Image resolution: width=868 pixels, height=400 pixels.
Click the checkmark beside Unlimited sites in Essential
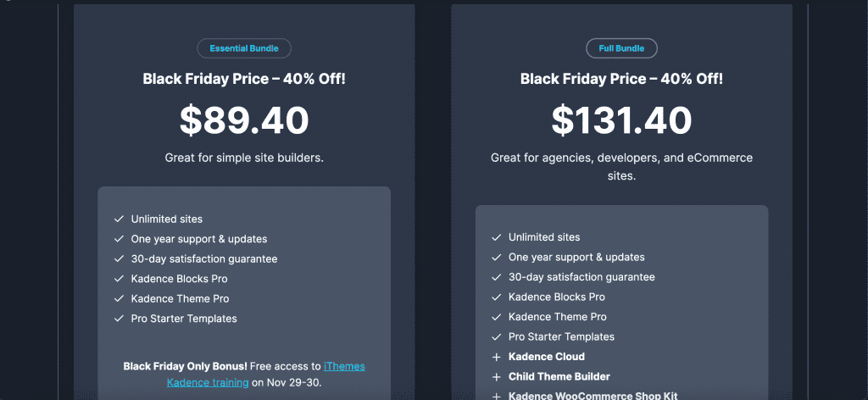pos(119,219)
